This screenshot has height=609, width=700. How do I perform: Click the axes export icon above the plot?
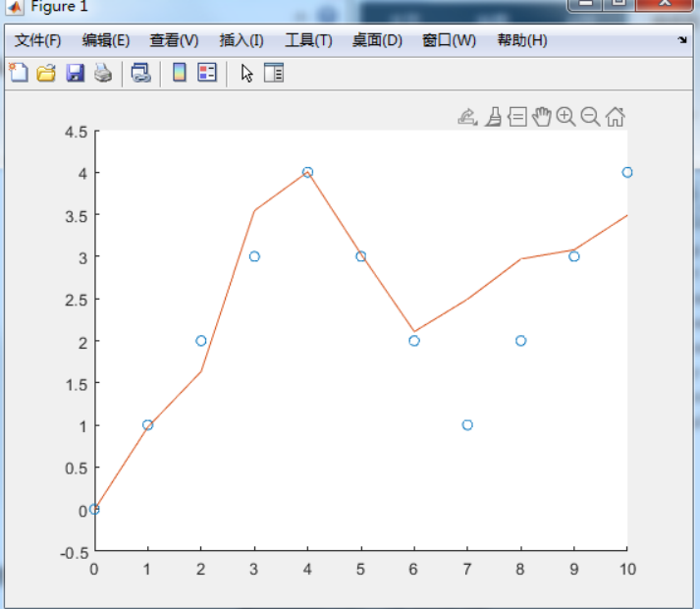pos(467,117)
